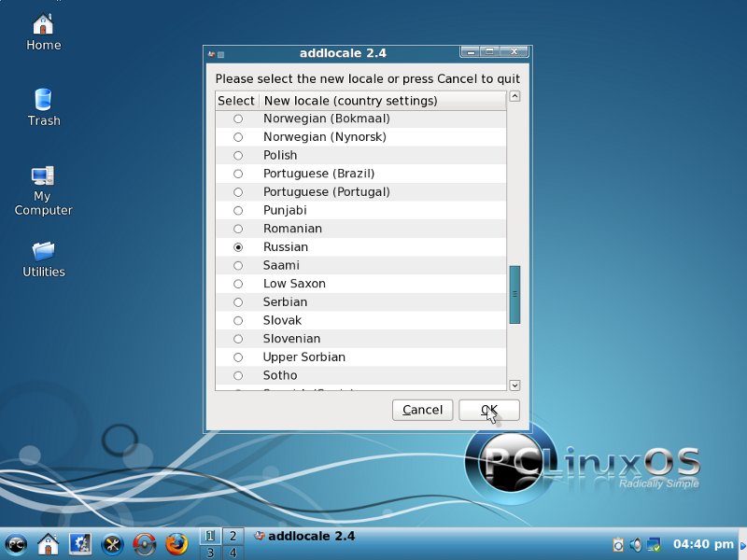The image size is (747, 560).
Task: Select the Polish locale radio button
Action: coord(238,156)
